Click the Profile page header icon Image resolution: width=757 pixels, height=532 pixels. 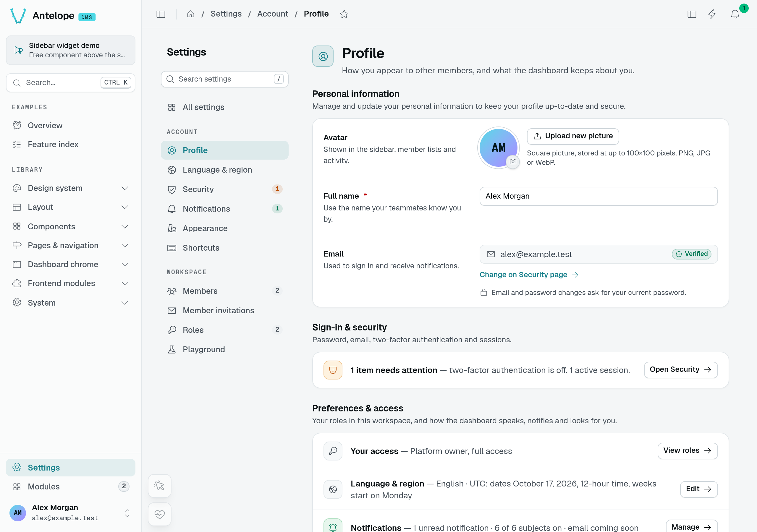tap(323, 56)
